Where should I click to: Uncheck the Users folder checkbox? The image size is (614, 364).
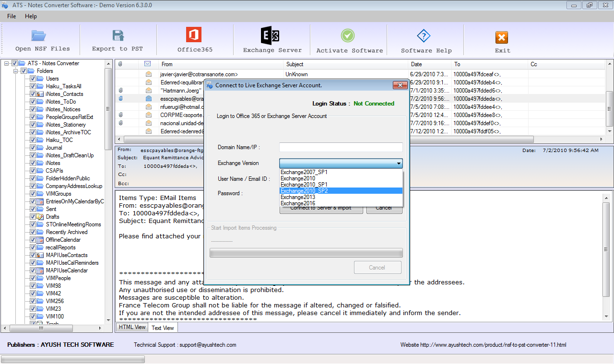click(33, 79)
